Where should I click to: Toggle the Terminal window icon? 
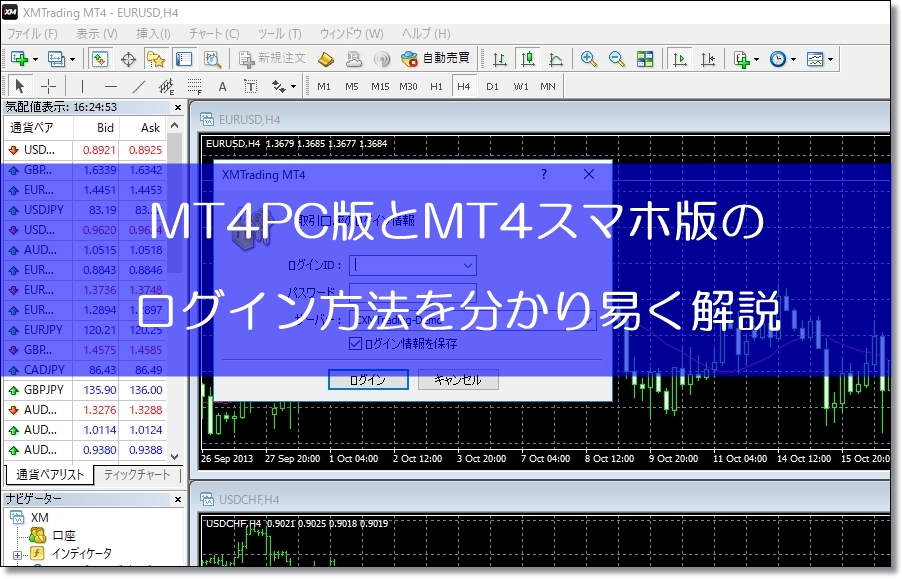coord(184,59)
